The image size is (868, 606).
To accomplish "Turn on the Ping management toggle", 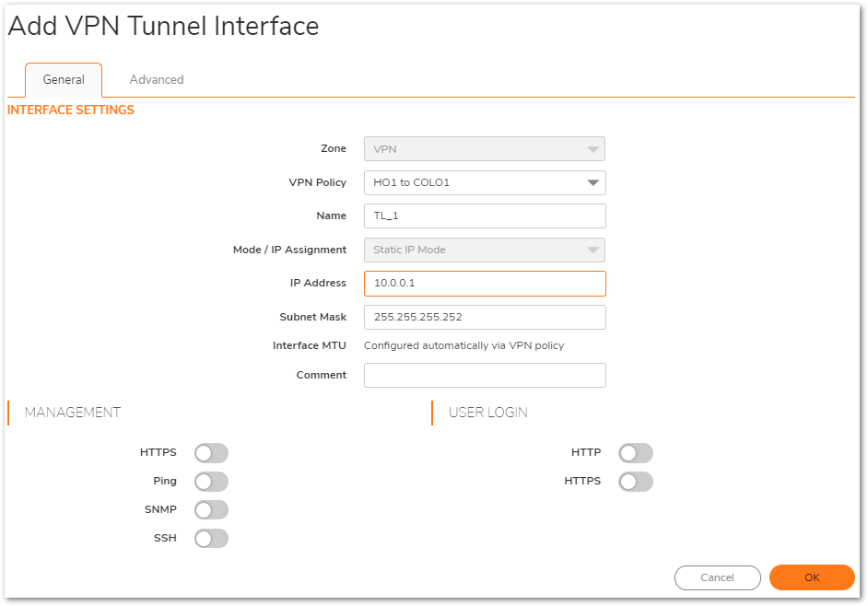I will point(211,482).
